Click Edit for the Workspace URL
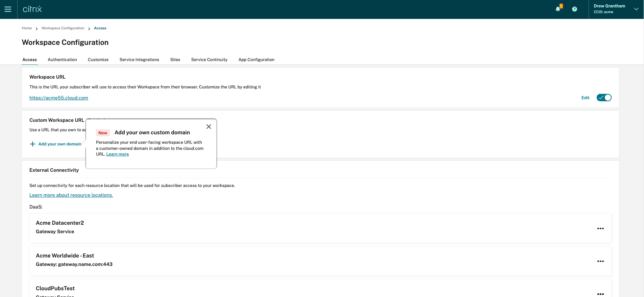The image size is (644, 297). (585, 98)
